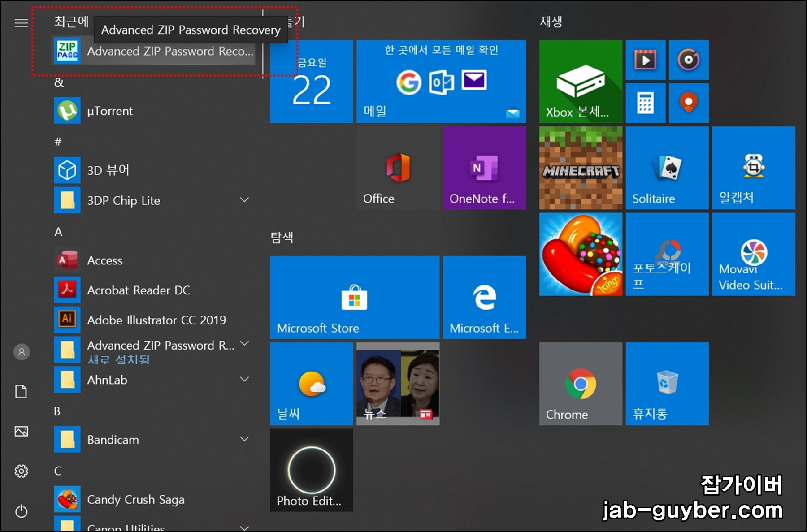Viewport: 807px width, 532px height.
Task: Open the Groove Music tile
Action: (x=689, y=60)
